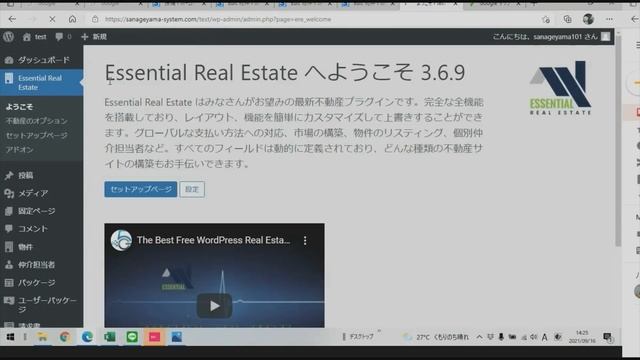640x360 pixels.
Task: Open the WordPress logo menu
Action: [x=9, y=37]
